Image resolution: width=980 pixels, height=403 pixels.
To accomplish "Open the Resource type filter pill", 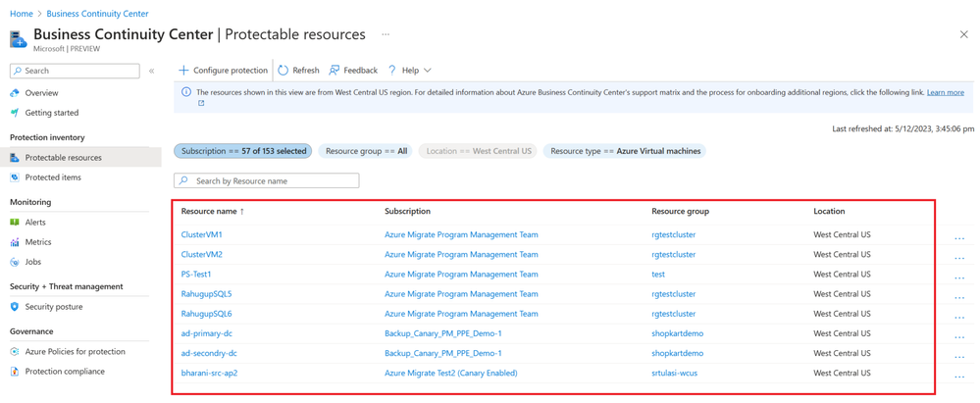I will click(625, 151).
